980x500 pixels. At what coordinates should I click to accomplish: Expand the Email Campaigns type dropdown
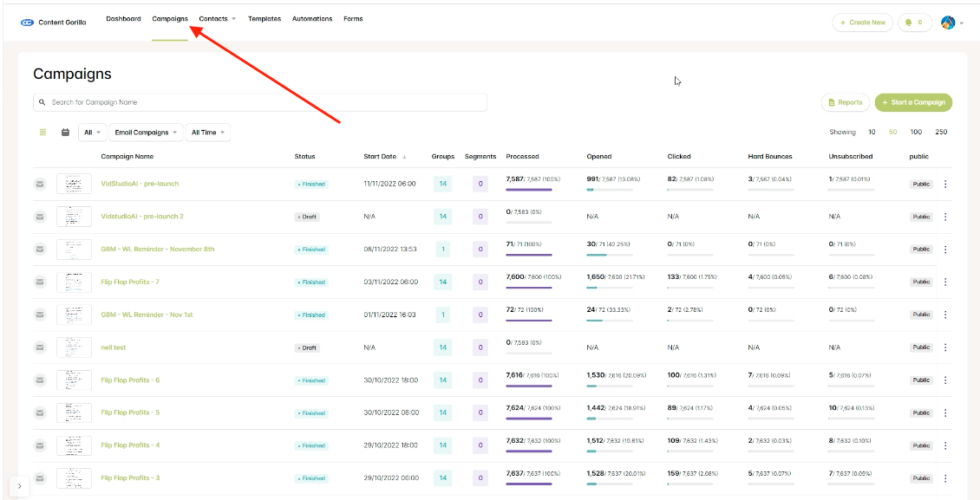pyautogui.click(x=147, y=133)
